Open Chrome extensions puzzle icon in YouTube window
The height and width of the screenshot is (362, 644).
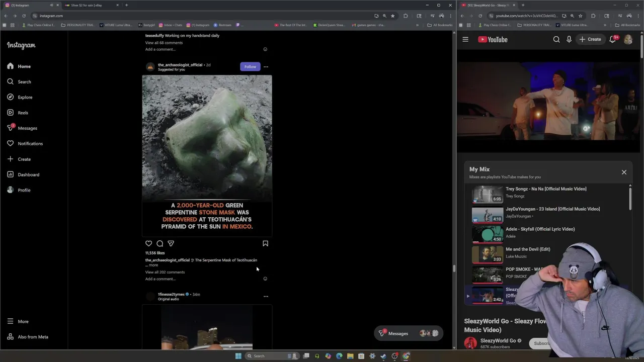click(593, 16)
